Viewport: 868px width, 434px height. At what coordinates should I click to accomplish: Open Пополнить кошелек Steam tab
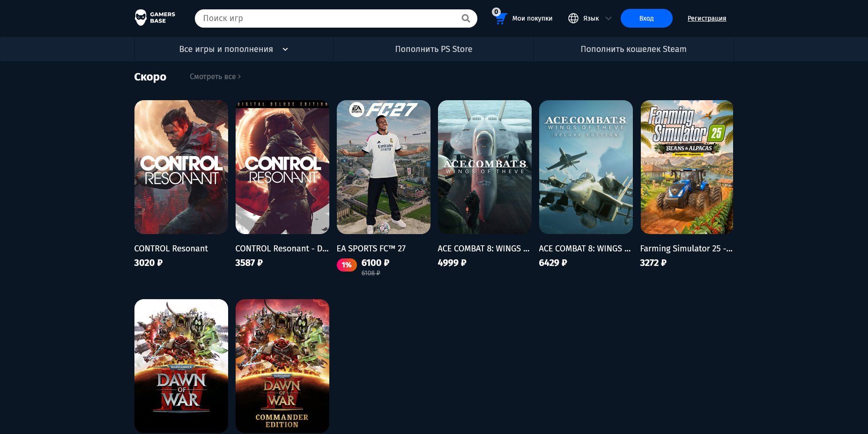633,49
